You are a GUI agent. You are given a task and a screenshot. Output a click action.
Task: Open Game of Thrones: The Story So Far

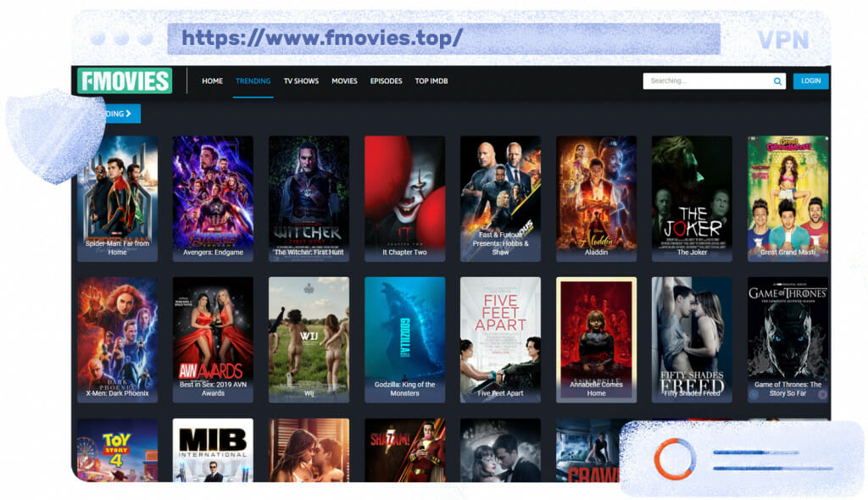coord(787,340)
